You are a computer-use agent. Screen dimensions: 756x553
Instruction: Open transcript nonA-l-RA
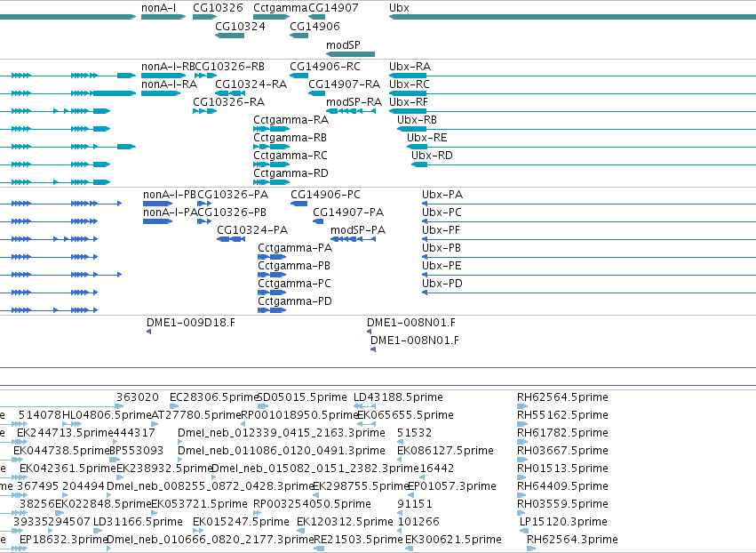coord(169,84)
